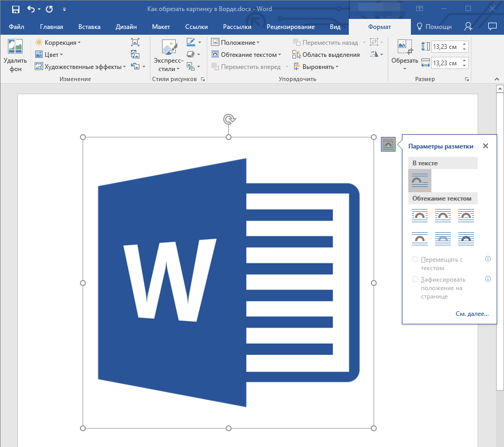Click the Picture Layout icon
Viewport: 504px width, 447px height.
point(191,66)
